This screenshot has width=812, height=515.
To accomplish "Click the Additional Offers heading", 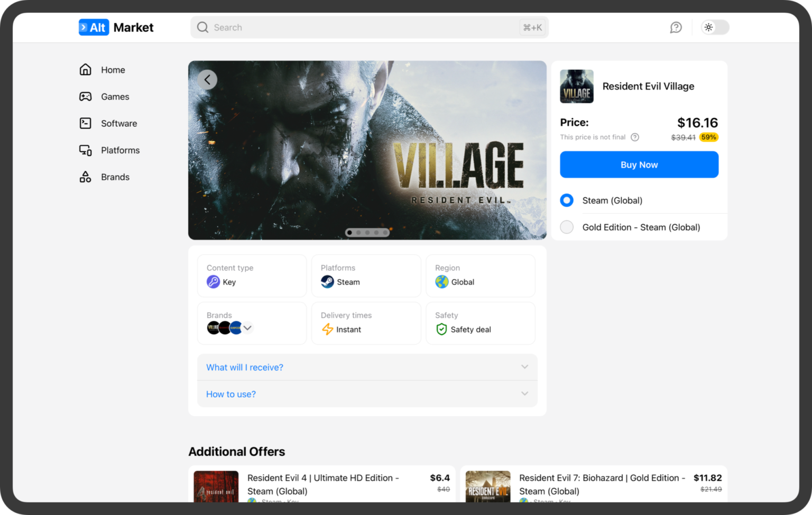I will click(x=237, y=452).
